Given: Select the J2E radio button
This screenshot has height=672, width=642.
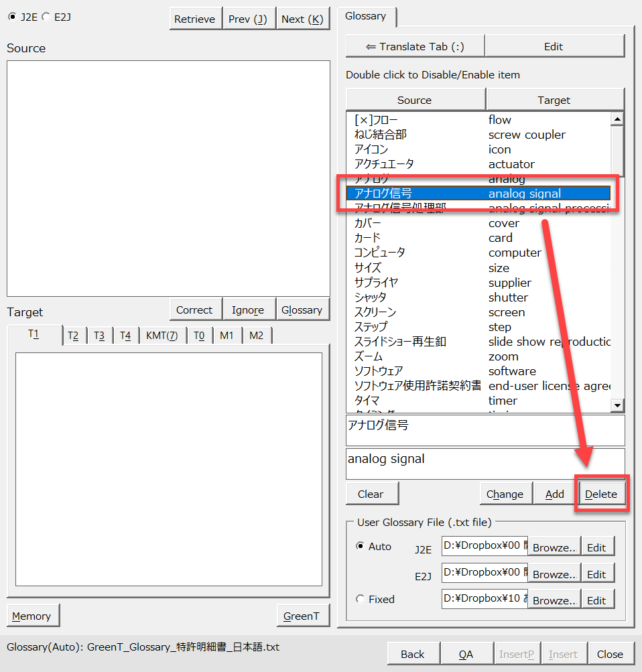Looking at the screenshot, I should click(12, 17).
